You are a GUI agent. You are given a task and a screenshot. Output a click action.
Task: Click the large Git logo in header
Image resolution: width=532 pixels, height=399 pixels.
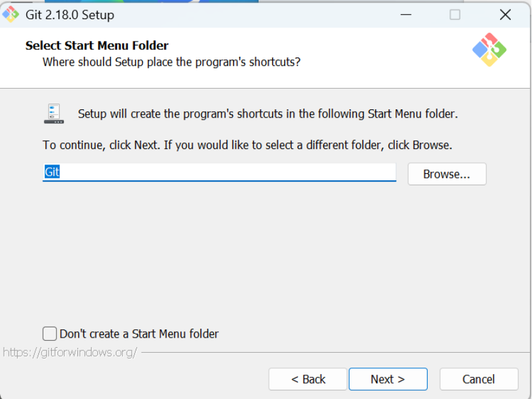coord(489,49)
